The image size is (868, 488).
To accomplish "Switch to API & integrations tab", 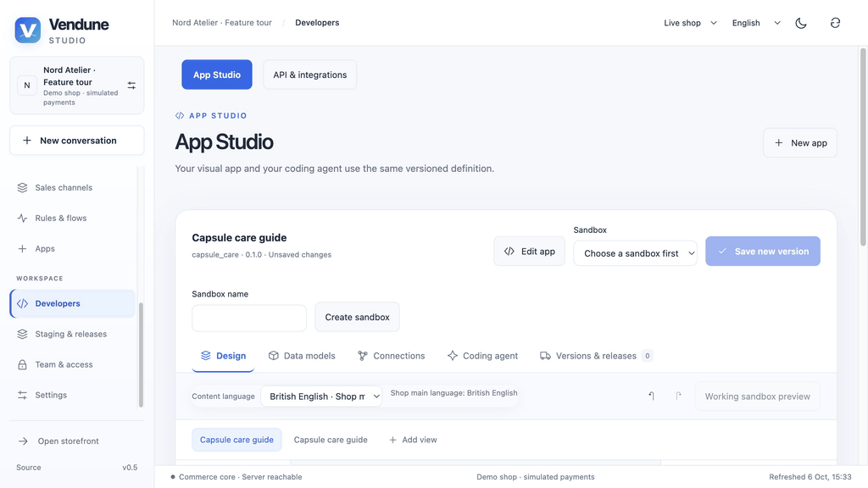I will pos(310,75).
